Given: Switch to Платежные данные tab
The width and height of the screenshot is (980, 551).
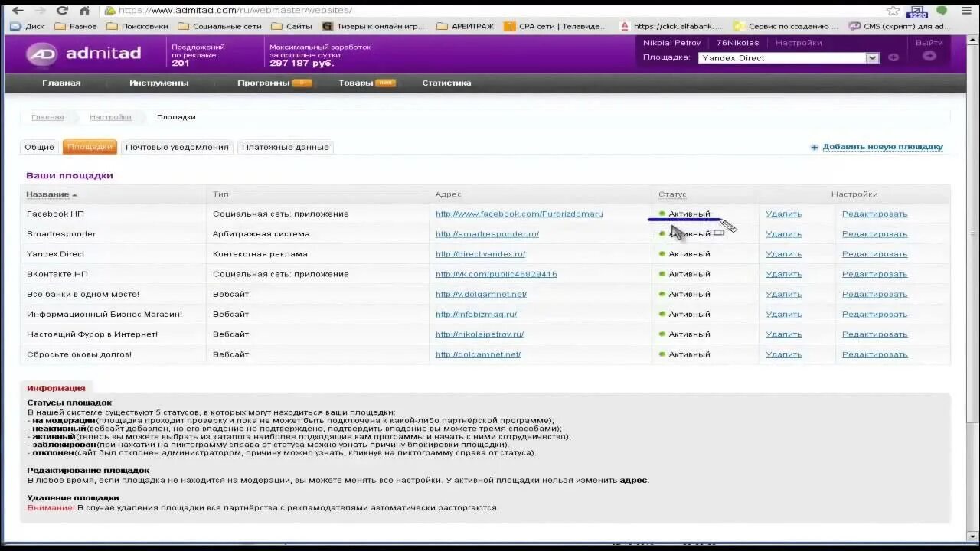Looking at the screenshot, I should (x=285, y=147).
